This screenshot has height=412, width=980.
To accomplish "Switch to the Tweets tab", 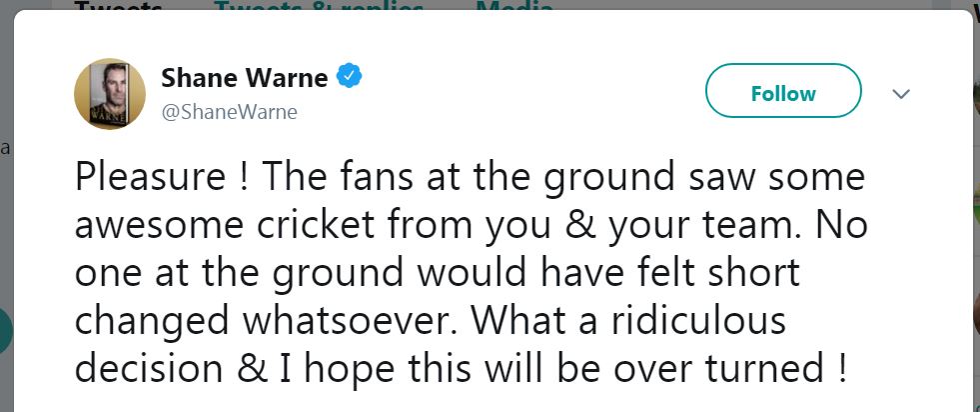I will 120,6.
